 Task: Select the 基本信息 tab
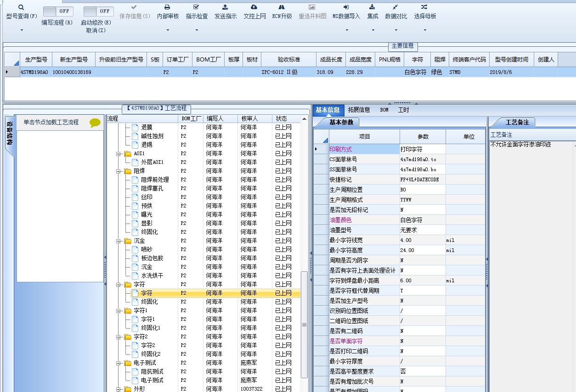[x=328, y=110]
